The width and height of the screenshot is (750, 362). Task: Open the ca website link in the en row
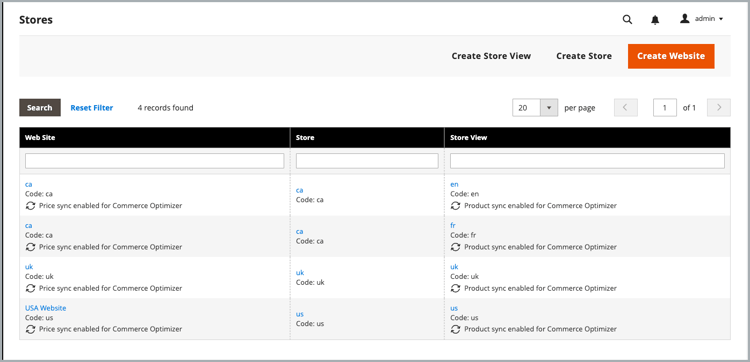click(x=29, y=184)
